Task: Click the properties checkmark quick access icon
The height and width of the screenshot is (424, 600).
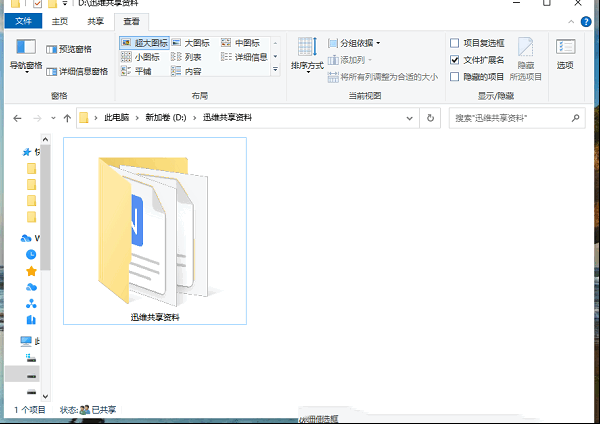Action: 37,3
